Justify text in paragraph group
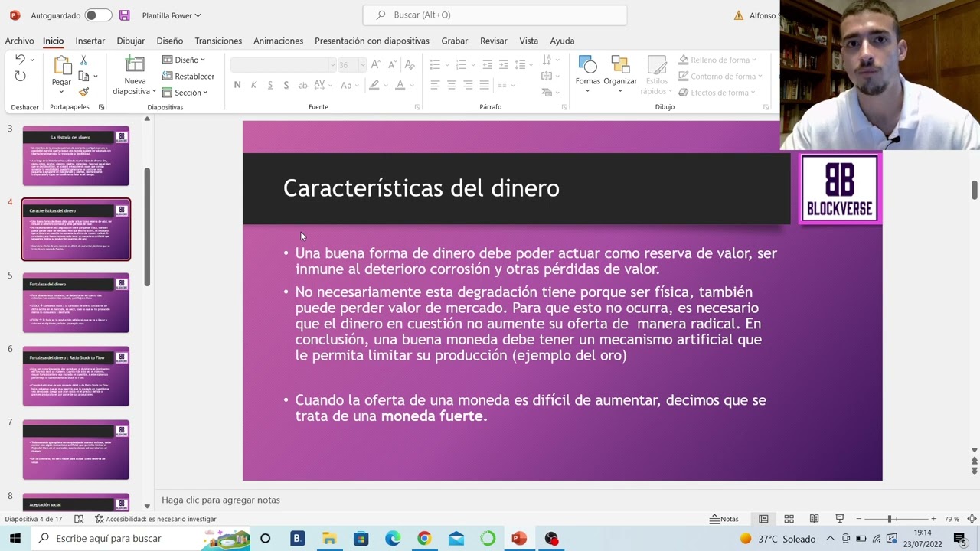980x551 pixels. (483, 85)
